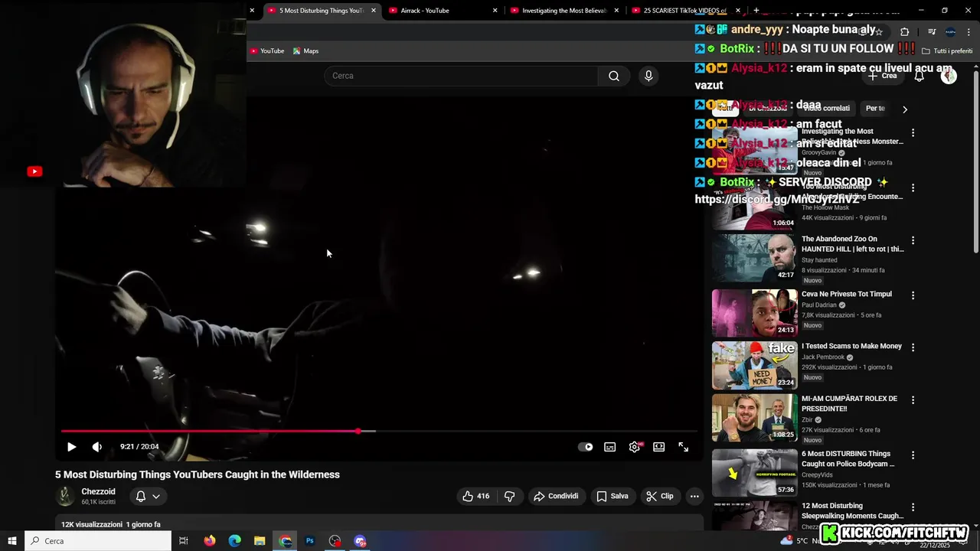Screen dimensions: 980x551
Task: Click the Crea create button
Action: click(882, 76)
